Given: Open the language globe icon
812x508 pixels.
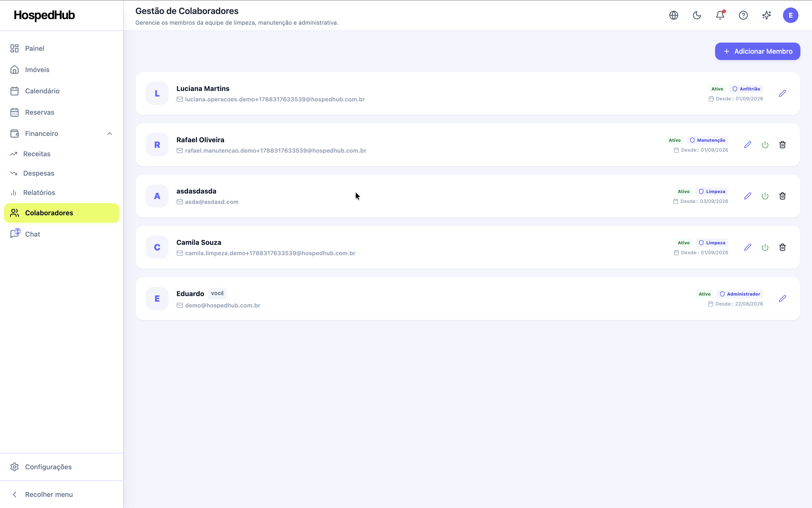Looking at the screenshot, I should [x=674, y=15].
